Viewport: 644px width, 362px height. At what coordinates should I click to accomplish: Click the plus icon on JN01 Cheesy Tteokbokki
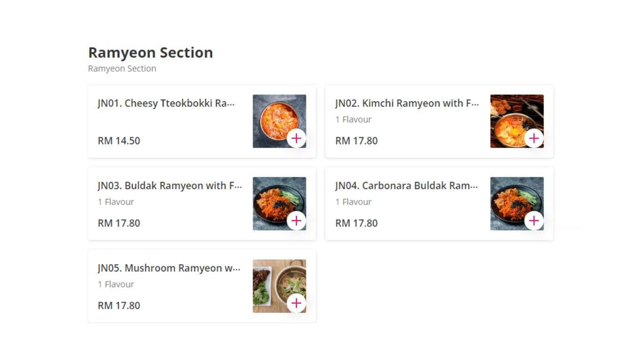[297, 138]
